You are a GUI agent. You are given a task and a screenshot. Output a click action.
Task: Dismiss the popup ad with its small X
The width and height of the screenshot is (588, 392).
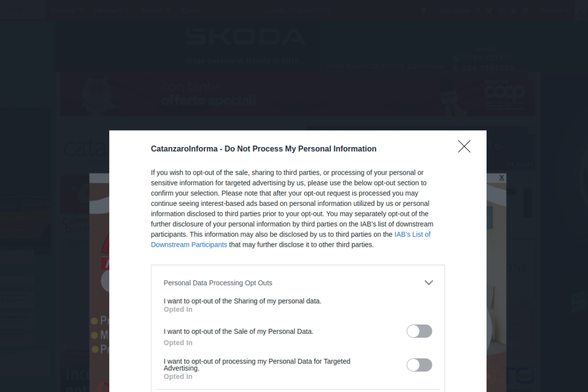(x=502, y=178)
